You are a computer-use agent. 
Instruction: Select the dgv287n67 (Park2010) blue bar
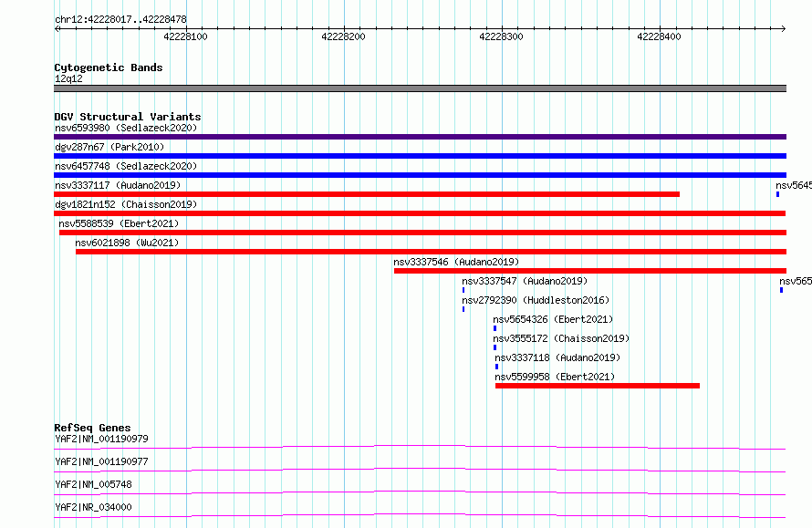pyautogui.click(x=420, y=156)
